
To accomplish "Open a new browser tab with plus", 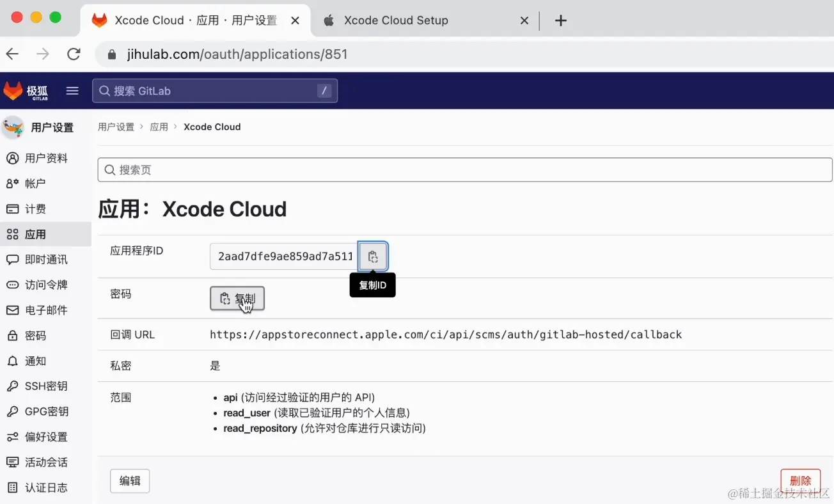I will tap(561, 20).
